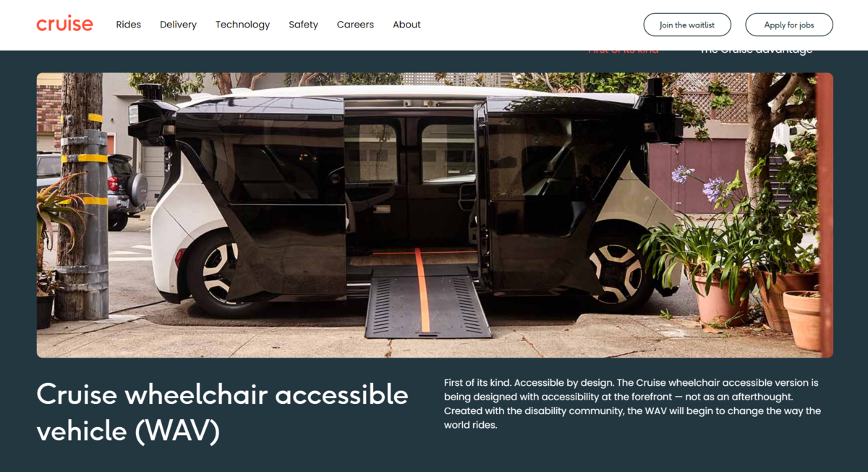Click the Join the waitlist button
This screenshot has width=868, height=472.
(687, 25)
